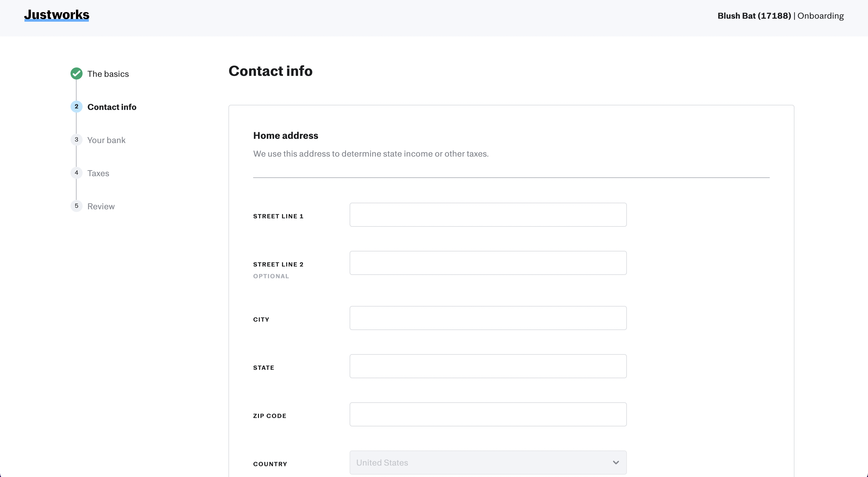Viewport: 868px width, 477px height.
Task: Jump to the Taxes step
Action: click(x=98, y=173)
